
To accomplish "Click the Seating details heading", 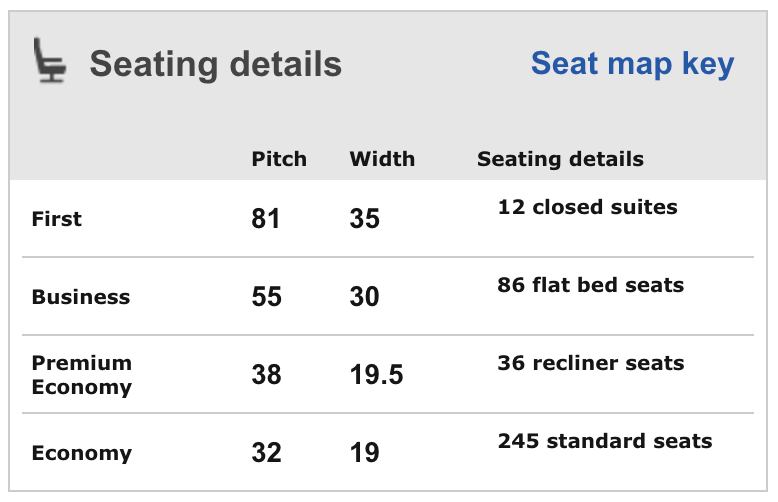I will point(215,64).
